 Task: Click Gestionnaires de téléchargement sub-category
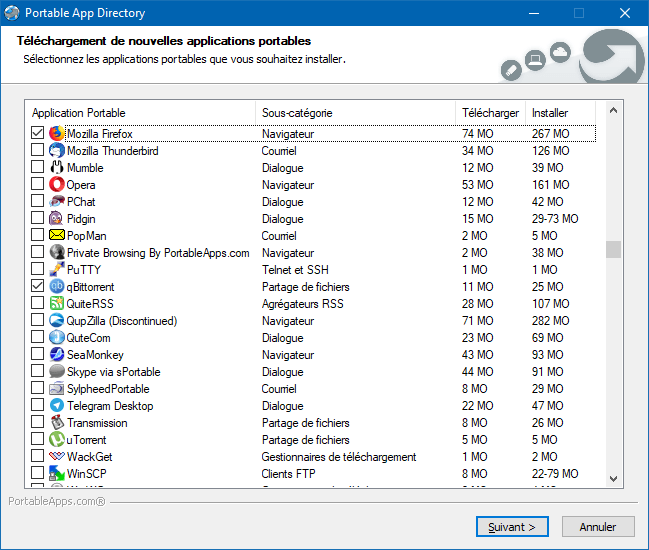339,456
